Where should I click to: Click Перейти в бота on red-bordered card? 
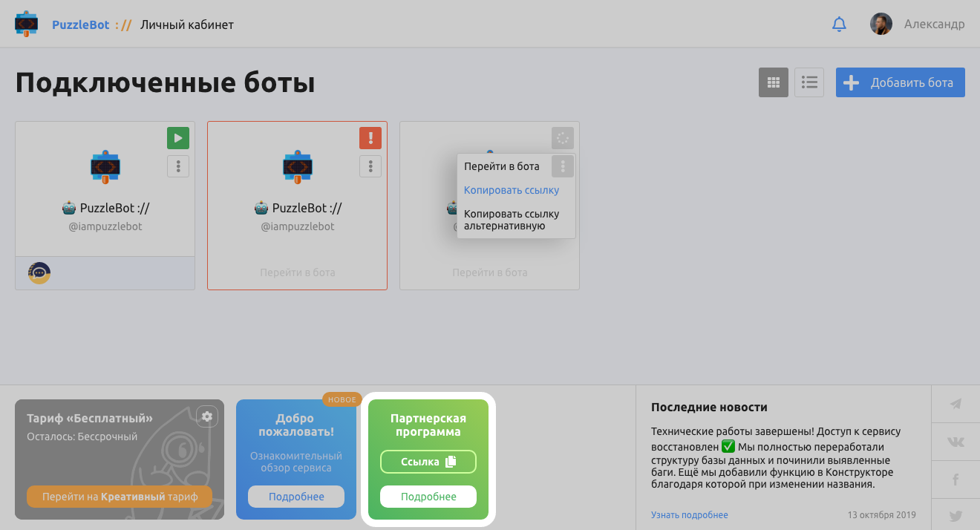point(297,272)
